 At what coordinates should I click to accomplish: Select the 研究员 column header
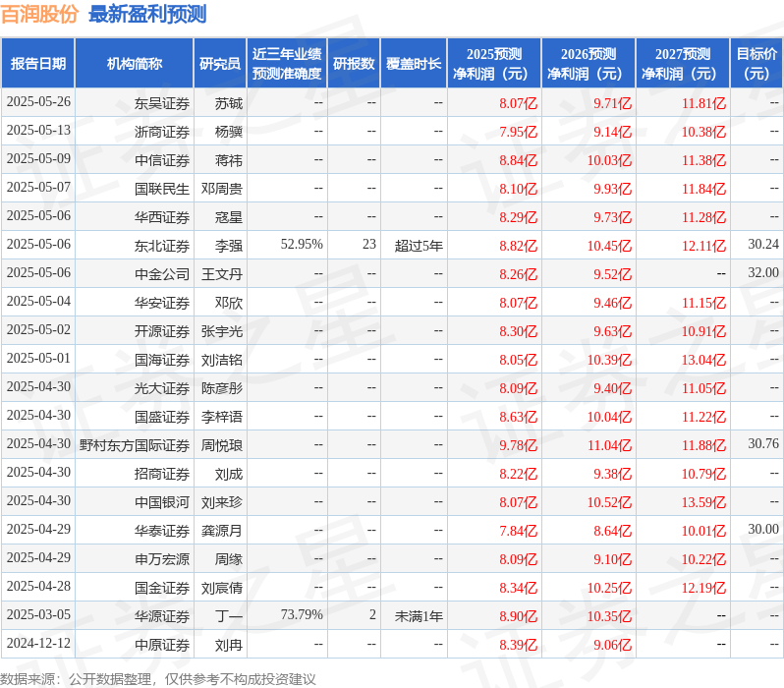[220, 64]
